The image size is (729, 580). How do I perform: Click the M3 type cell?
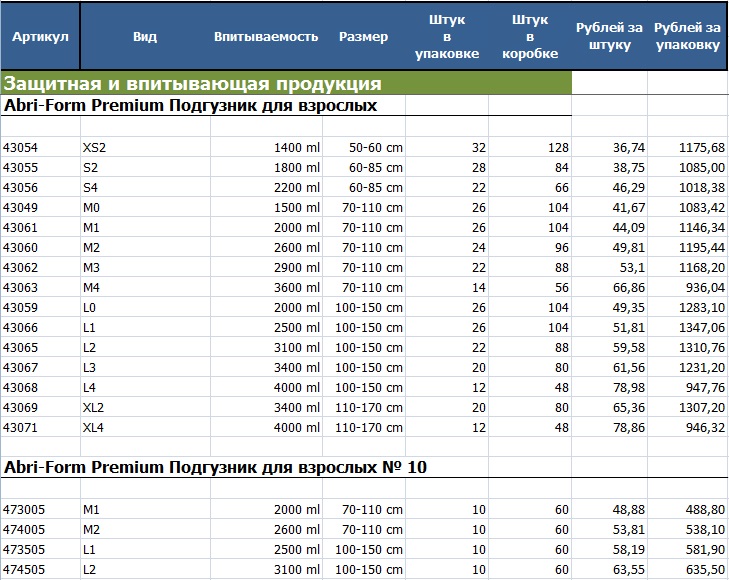click(146, 267)
